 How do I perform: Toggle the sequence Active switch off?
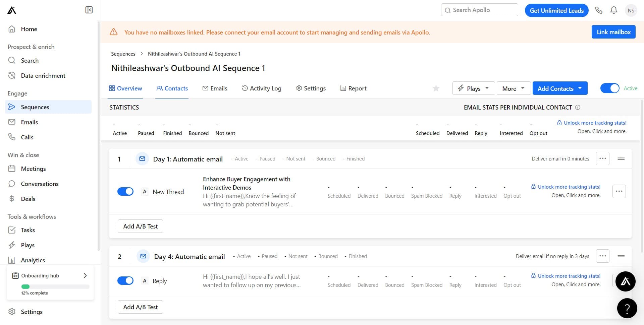609,88
